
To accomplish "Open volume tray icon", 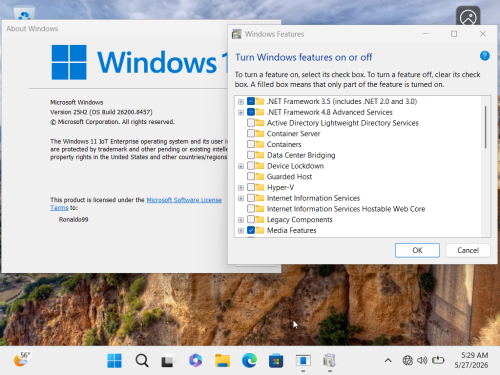I will click(422, 360).
